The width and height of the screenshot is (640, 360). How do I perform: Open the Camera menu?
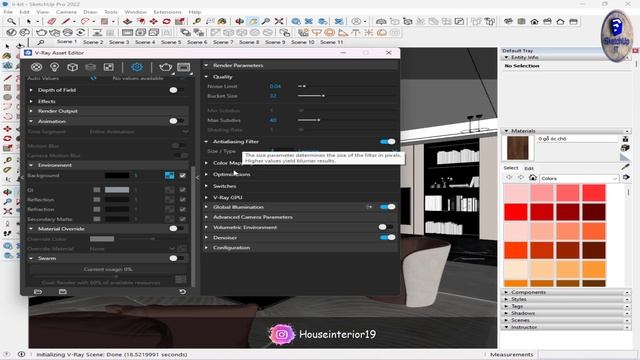click(x=66, y=12)
